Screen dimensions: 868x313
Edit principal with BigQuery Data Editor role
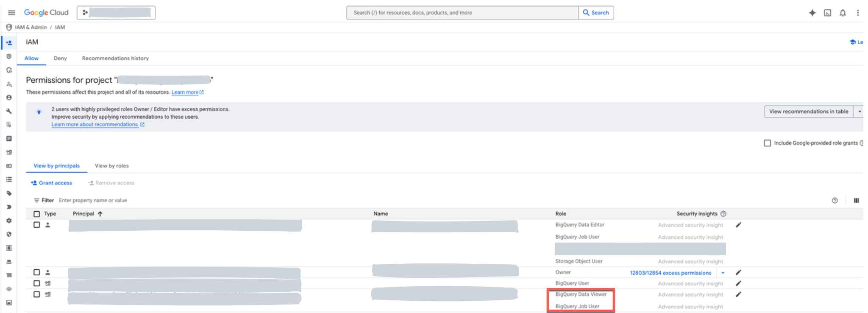point(738,225)
